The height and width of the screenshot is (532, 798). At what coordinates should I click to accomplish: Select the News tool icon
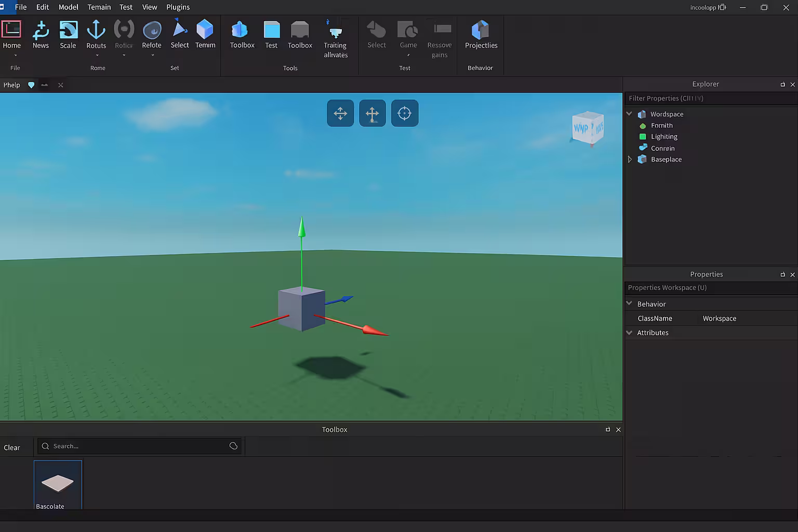pos(41,30)
